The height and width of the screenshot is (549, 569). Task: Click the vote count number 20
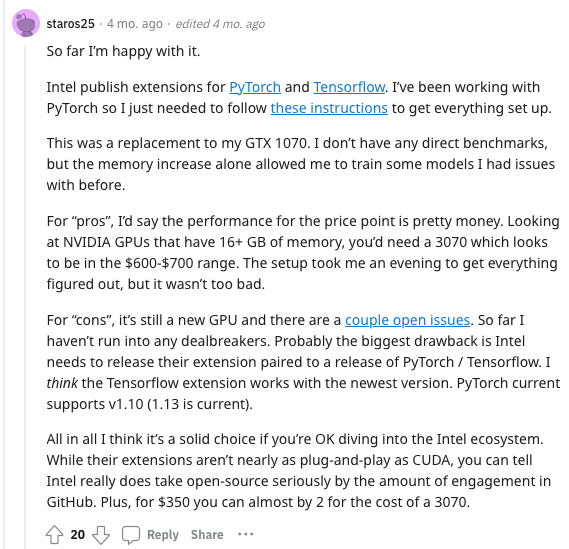pyautogui.click(x=78, y=534)
